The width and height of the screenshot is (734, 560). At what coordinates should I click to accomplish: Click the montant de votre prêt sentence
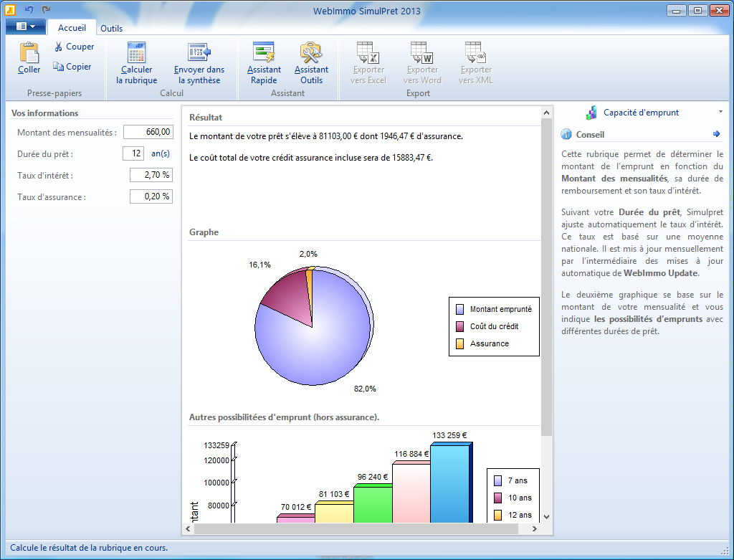pyautogui.click(x=326, y=136)
